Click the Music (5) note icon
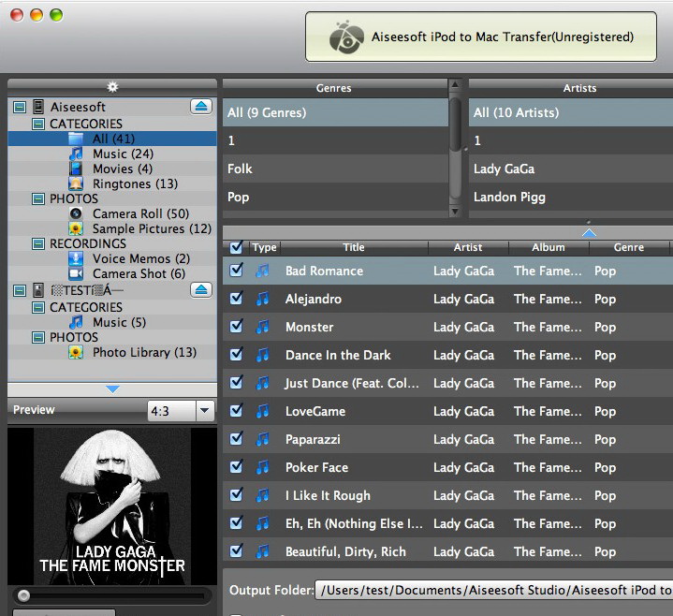 [76, 322]
